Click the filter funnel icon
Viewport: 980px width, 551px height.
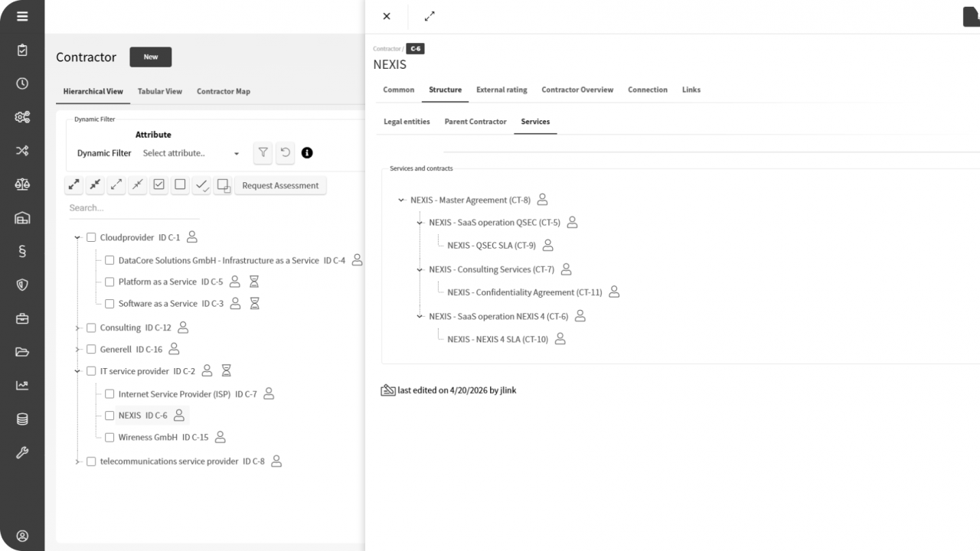263,153
